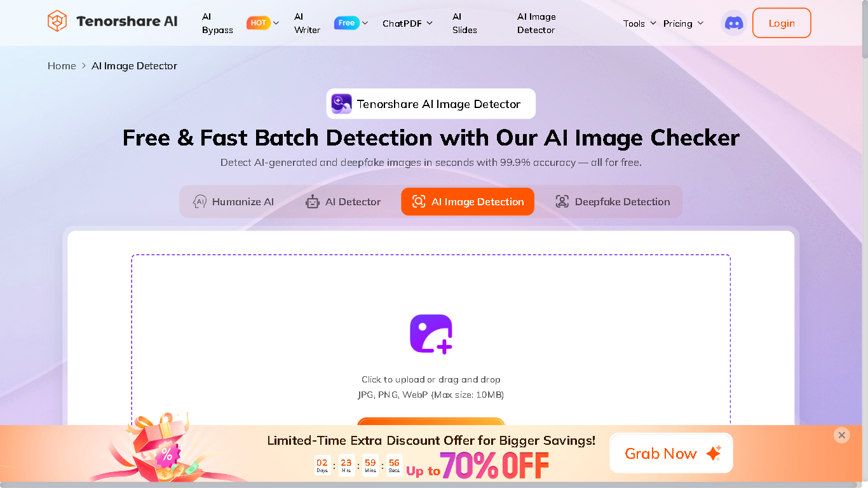Switch to the AI Image Detection tab

point(468,201)
